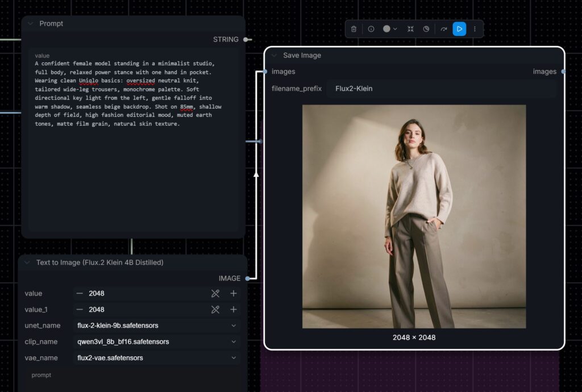Open the node color picker circle
This screenshot has width=582, height=392.
386,29
